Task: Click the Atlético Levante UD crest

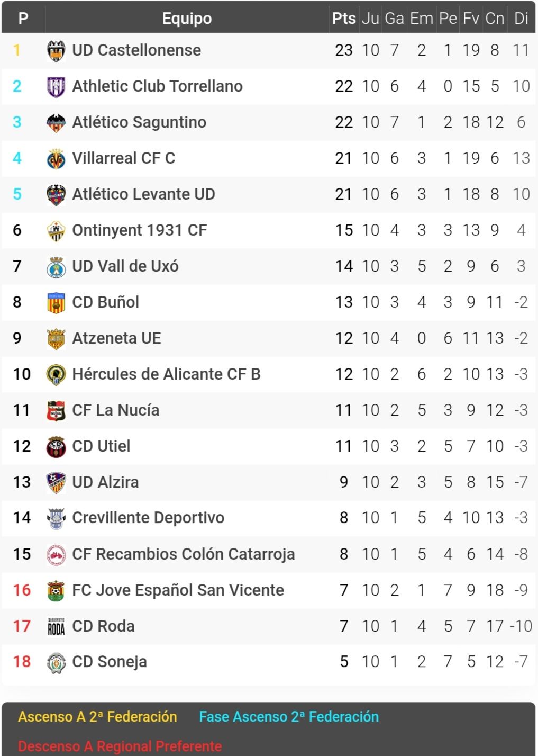Action: point(56,195)
